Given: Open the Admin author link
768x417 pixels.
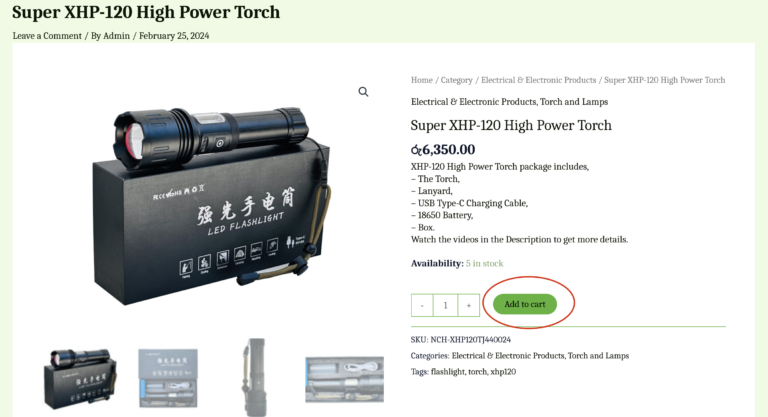Looking at the screenshot, I should [117, 36].
